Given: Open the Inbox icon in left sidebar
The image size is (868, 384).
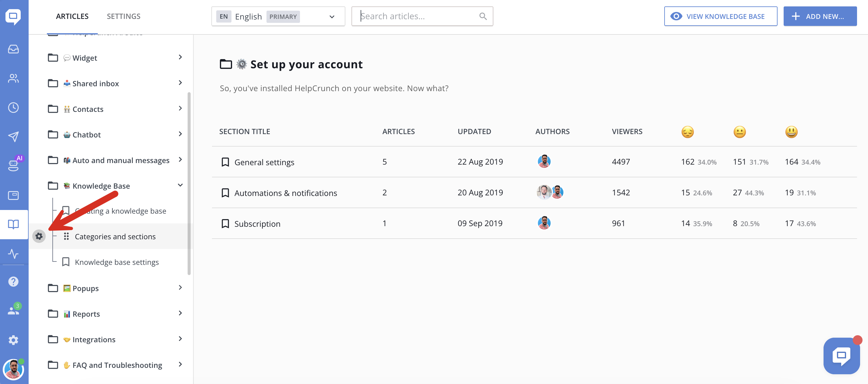Looking at the screenshot, I should (13, 49).
